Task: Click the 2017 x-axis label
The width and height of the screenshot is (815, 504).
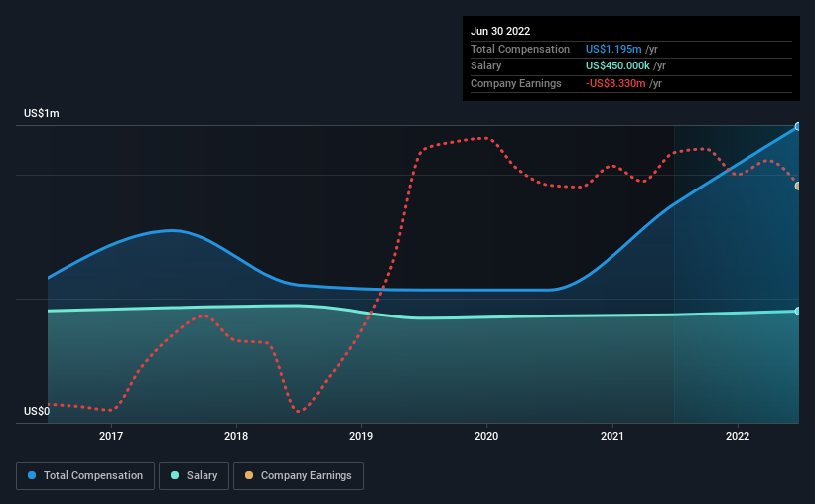Action: click(111, 436)
